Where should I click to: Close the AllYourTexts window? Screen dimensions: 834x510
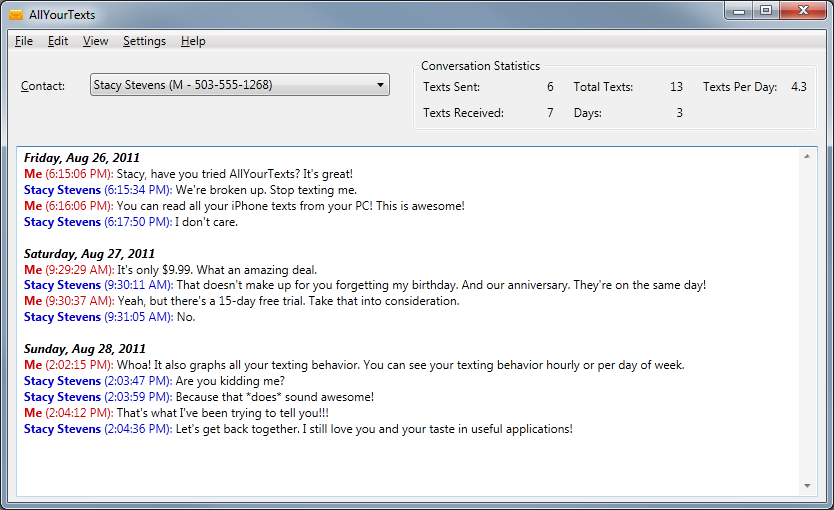click(804, 11)
